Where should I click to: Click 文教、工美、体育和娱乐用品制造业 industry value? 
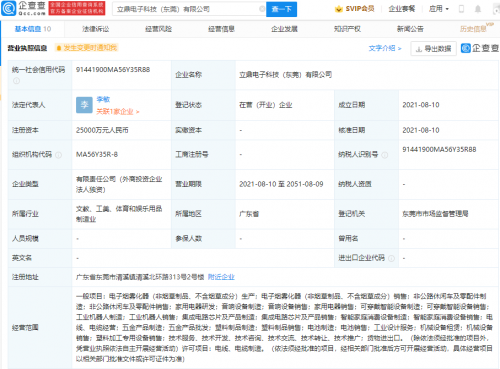pyautogui.click(x=119, y=214)
